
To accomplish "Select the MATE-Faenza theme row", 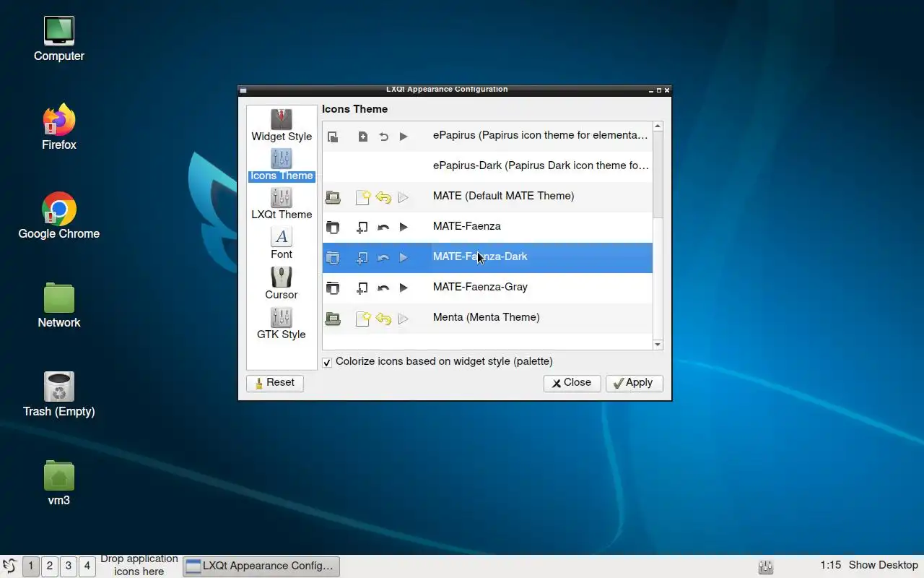I will (x=487, y=227).
